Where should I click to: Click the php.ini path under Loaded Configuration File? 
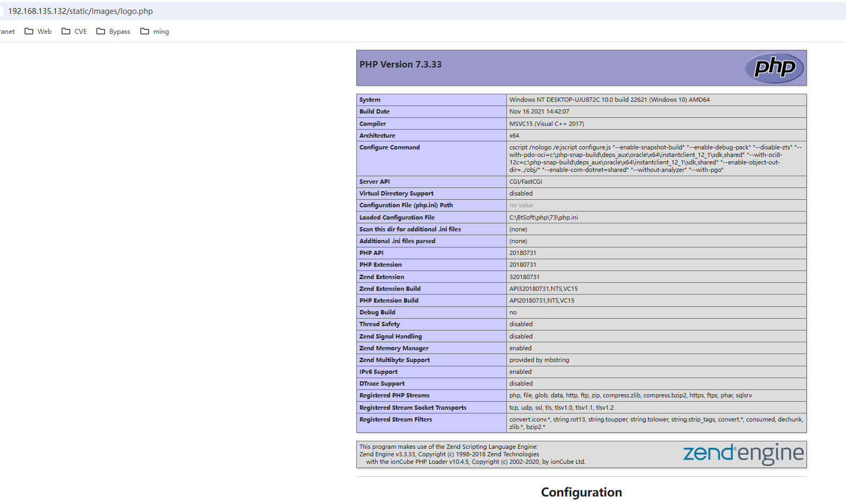click(543, 217)
